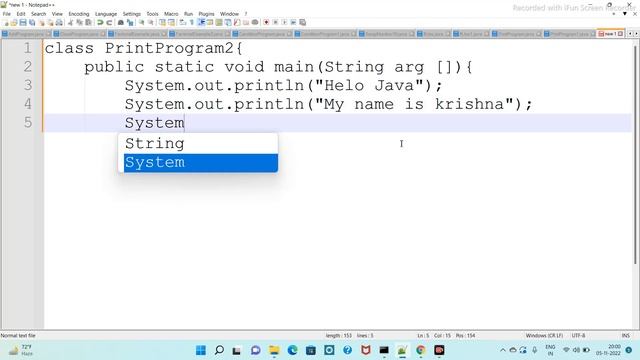Open the Replace toolbar icon

point(130,22)
